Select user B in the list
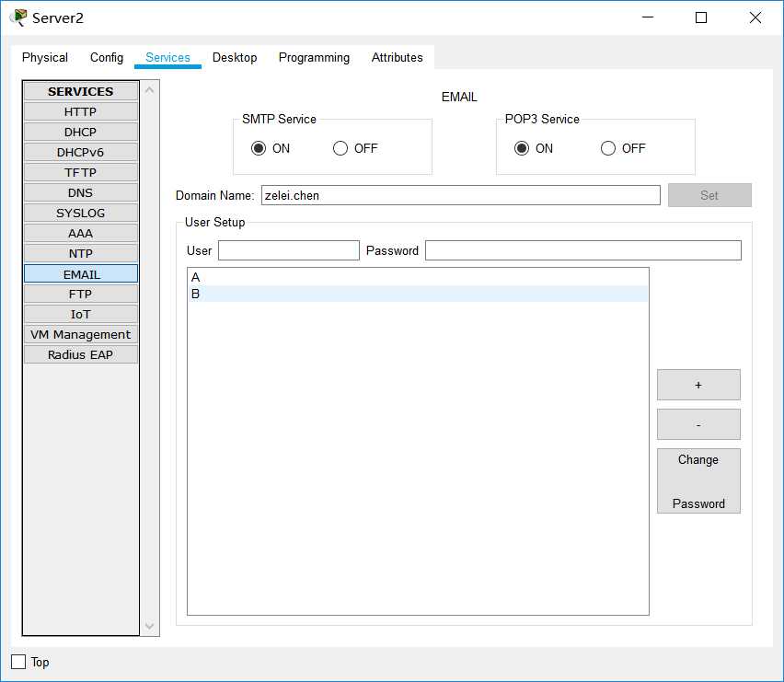 (418, 294)
